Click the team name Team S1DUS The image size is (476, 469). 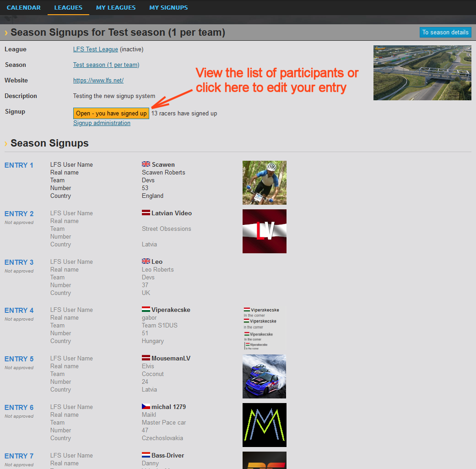tap(160, 325)
